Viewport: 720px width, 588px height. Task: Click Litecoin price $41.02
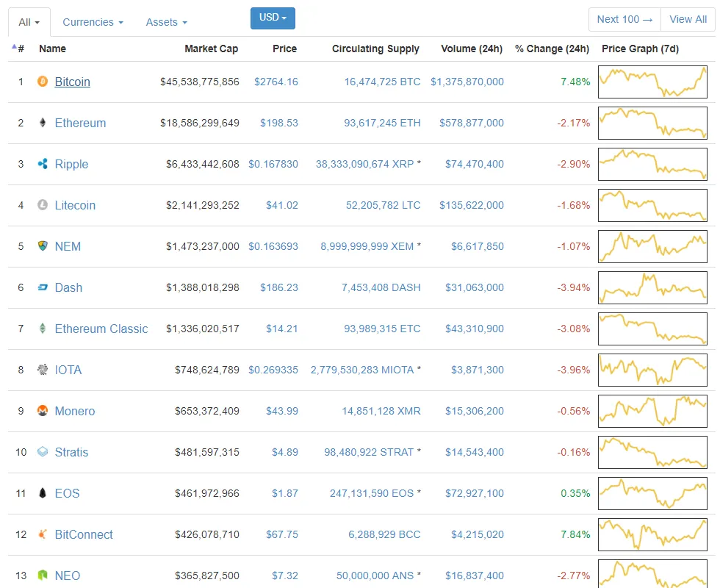pyautogui.click(x=282, y=205)
